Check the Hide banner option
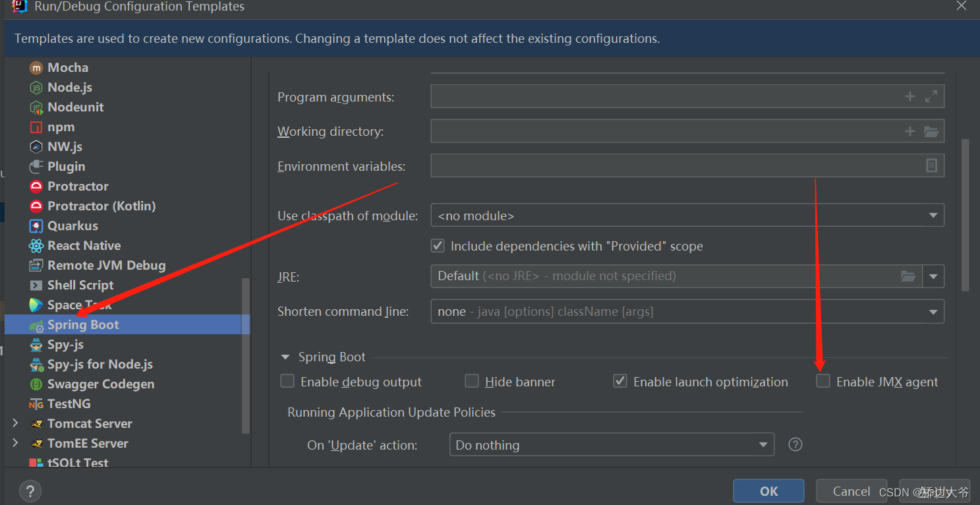 pyautogui.click(x=472, y=381)
